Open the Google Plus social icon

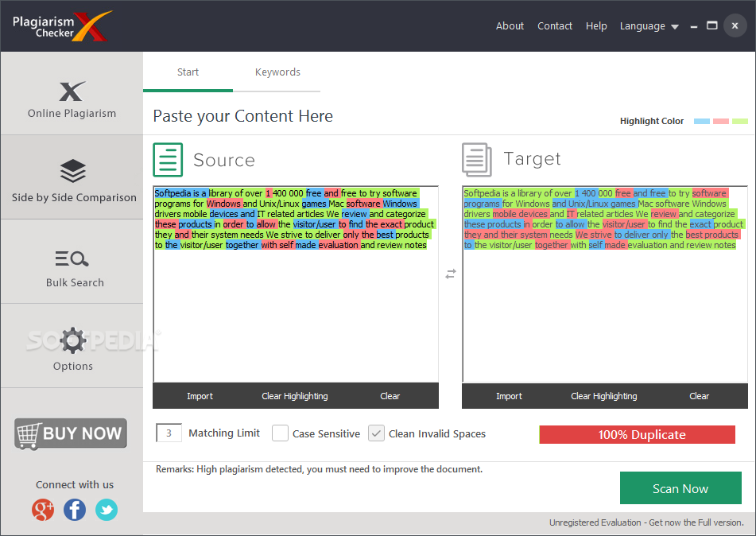coord(43,510)
